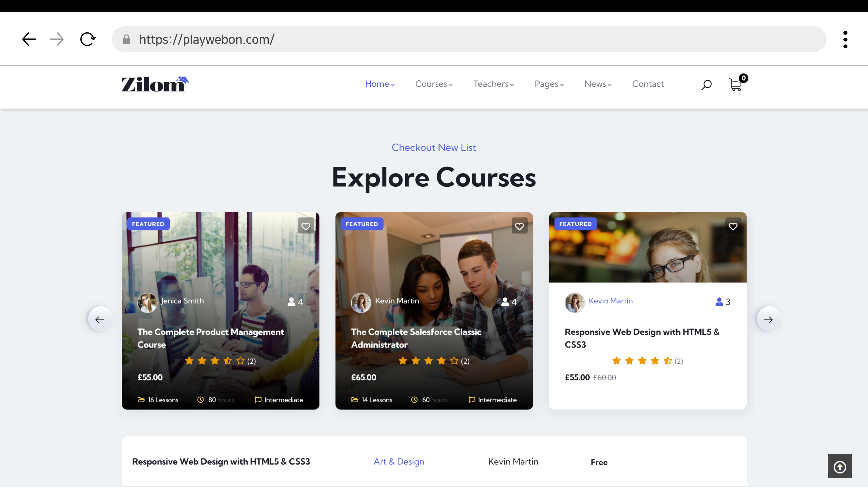
Task: Go to the Contact menu item
Action: (x=648, y=84)
